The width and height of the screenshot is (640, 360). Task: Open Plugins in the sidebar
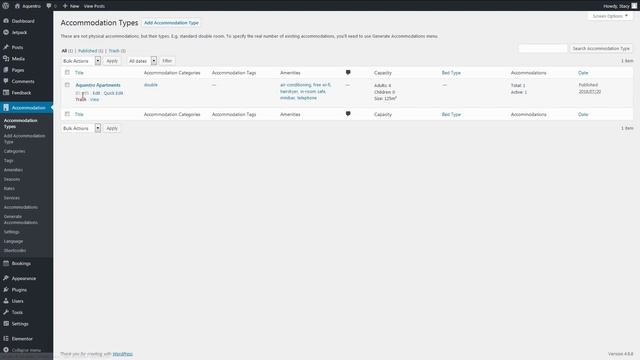19,290
